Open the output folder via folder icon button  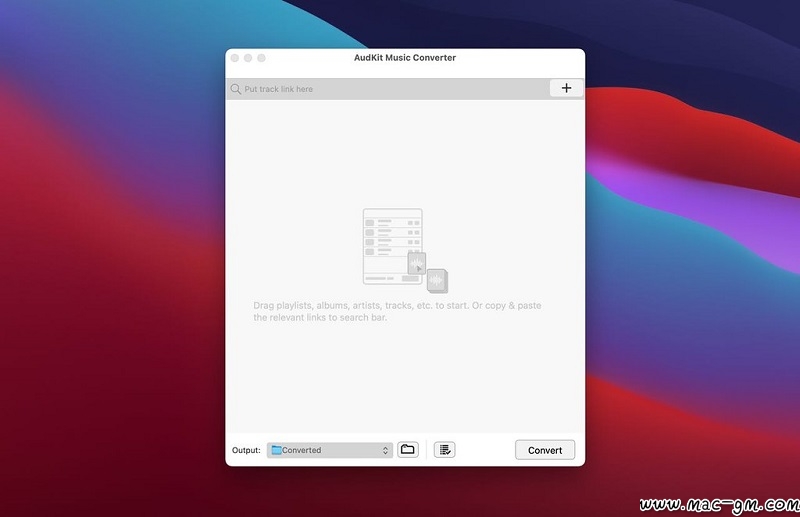click(408, 450)
